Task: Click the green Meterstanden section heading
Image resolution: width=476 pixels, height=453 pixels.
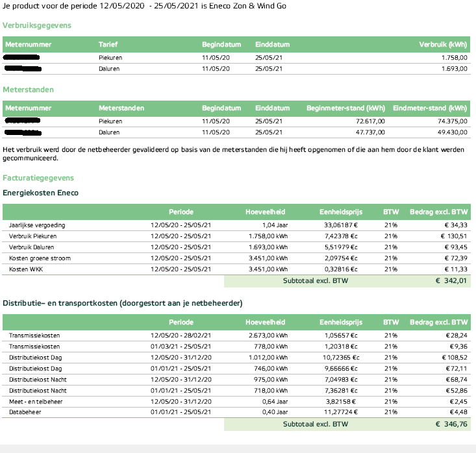Action: (x=29, y=90)
